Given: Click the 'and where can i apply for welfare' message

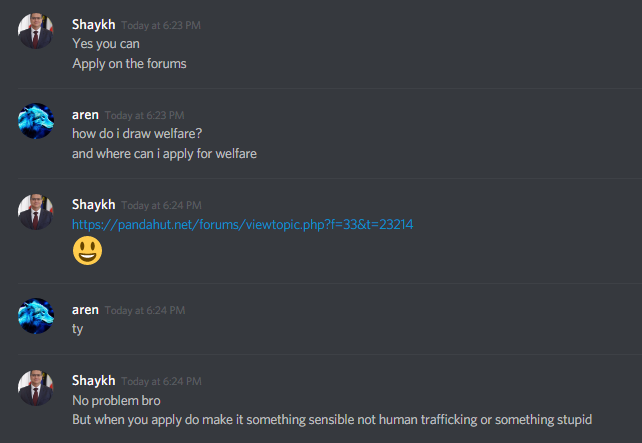Looking at the screenshot, I should click(165, 154).
